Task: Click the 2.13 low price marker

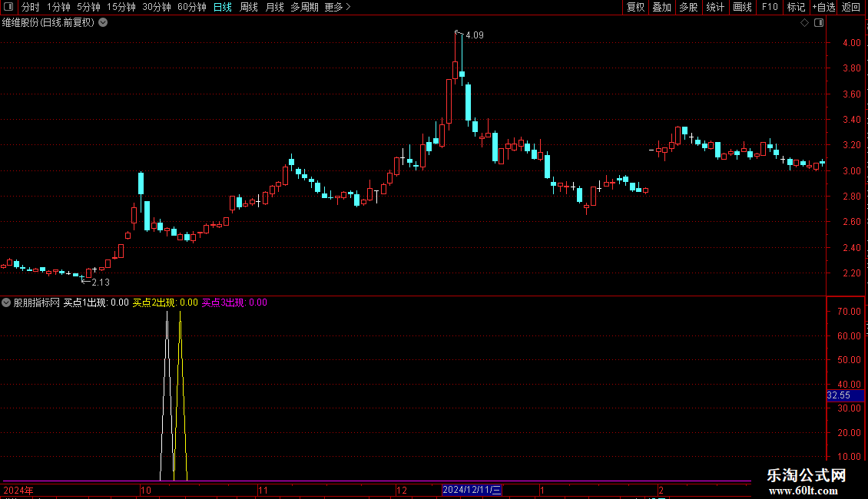Action: coord(101,283)
